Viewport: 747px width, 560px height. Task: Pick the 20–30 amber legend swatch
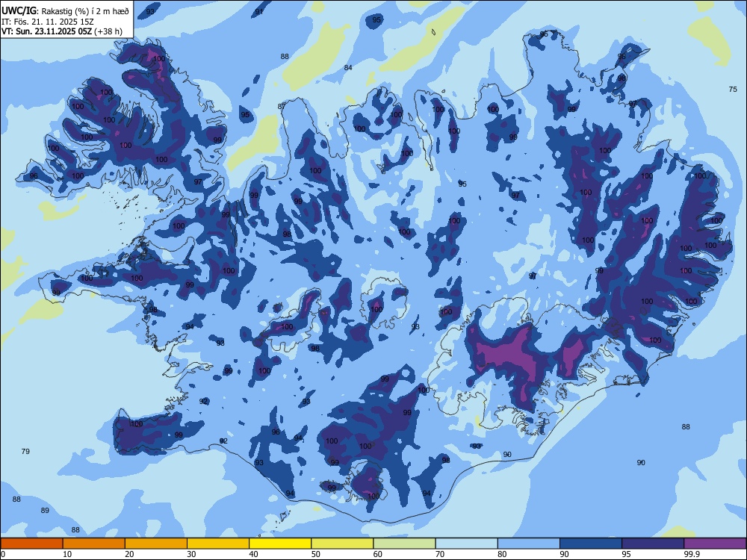point(156,544)
